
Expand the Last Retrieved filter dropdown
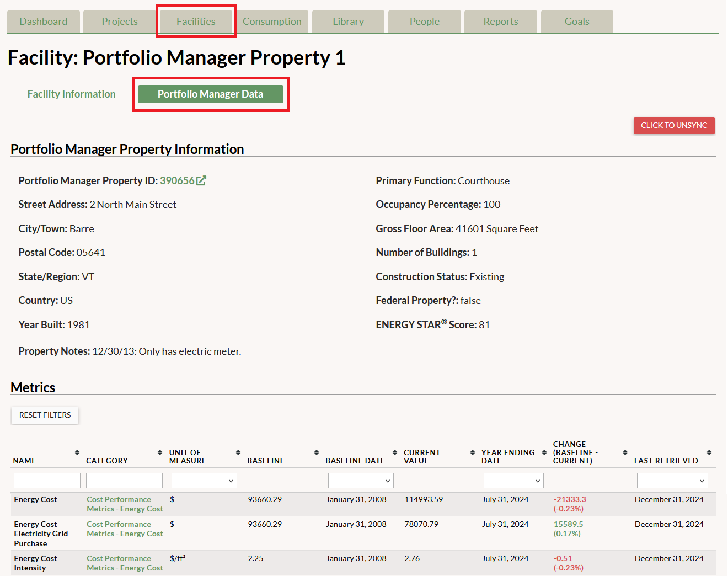click(x=672, y=481)
